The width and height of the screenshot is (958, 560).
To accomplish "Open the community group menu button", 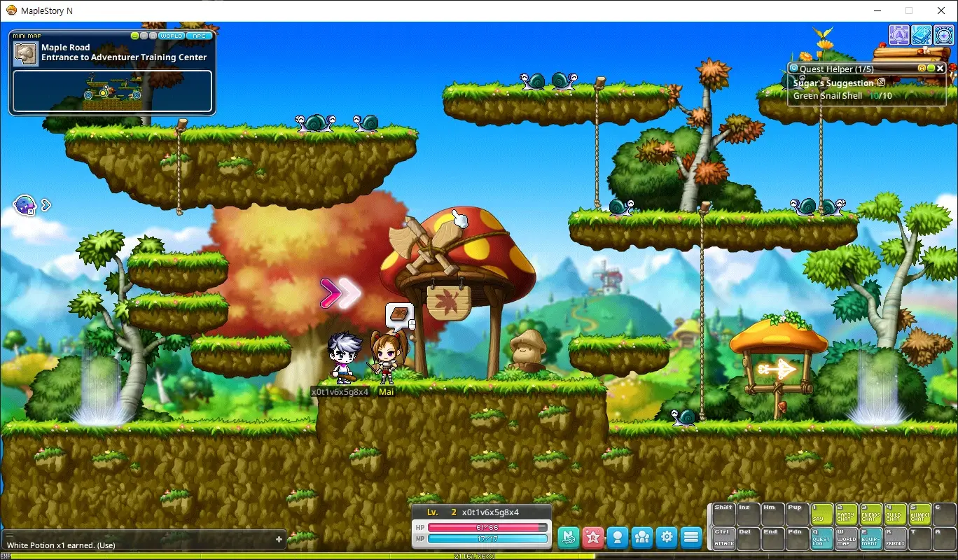I will click(641, 538).
